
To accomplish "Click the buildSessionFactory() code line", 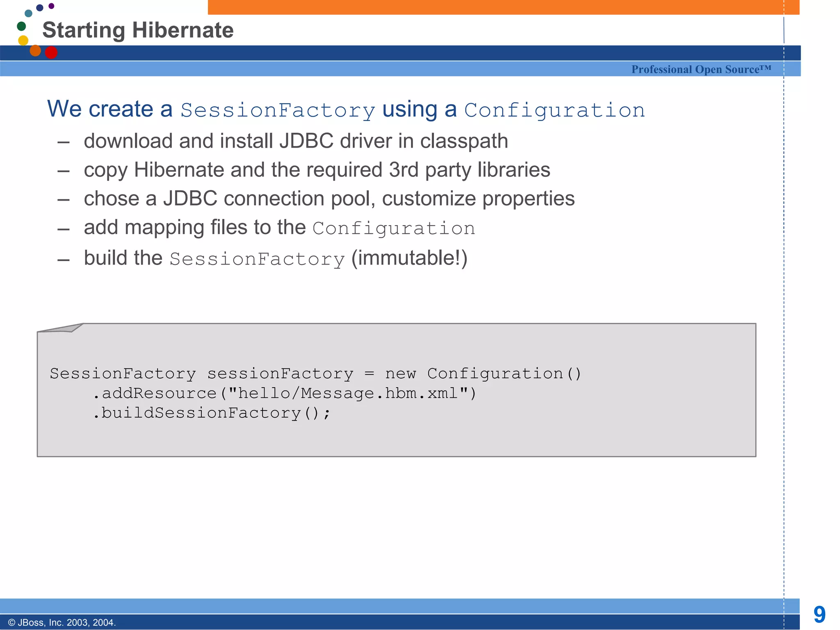I will coord(211,413).
